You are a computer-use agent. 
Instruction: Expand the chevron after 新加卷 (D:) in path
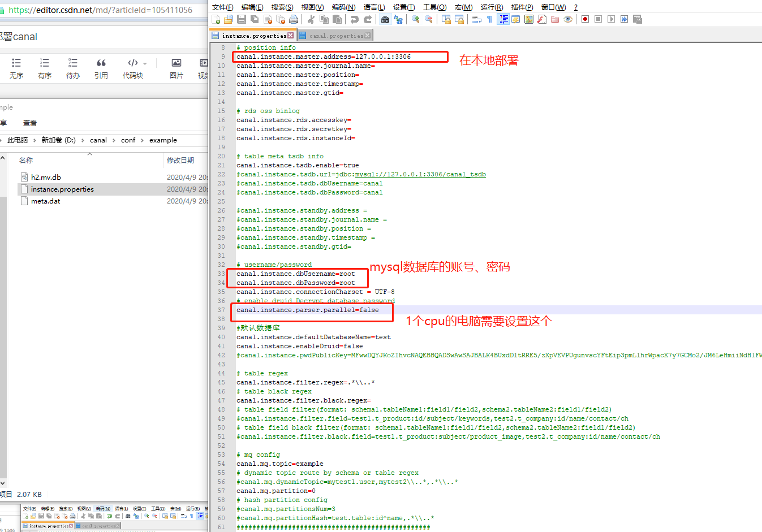83,140
